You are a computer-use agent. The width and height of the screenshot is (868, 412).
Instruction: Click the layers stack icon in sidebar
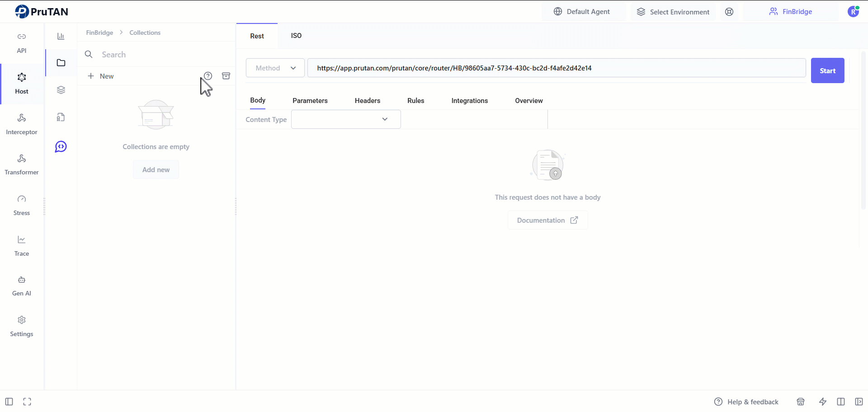click(61, 89)
